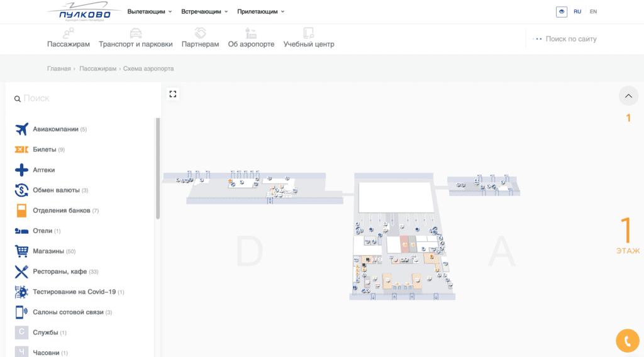This screenshot has width=644, height=357.
Task: Open the Партнерам menu section
Action: pos(200,44)
